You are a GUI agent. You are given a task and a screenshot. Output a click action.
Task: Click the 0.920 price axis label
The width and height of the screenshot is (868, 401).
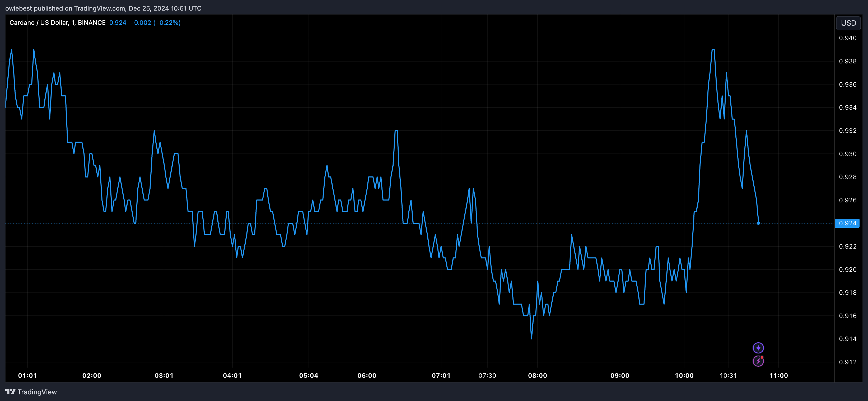point(847,270)
